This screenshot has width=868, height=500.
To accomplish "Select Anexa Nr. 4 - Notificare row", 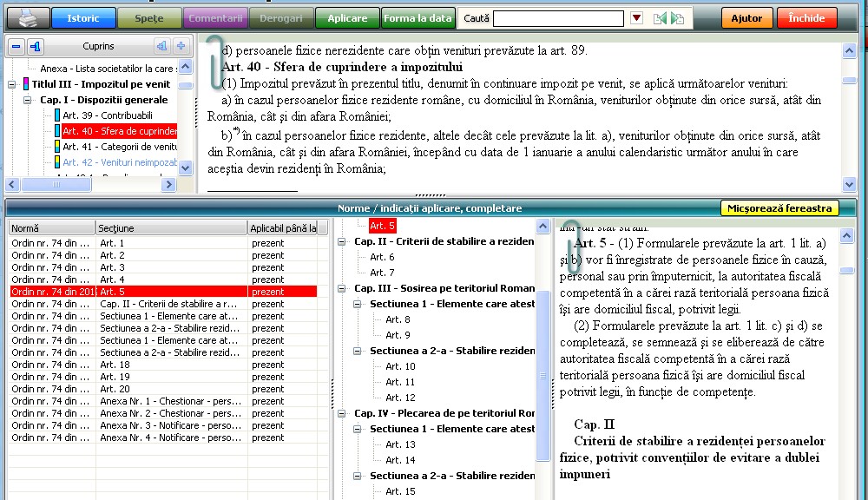I will click(x=163, y=438).
